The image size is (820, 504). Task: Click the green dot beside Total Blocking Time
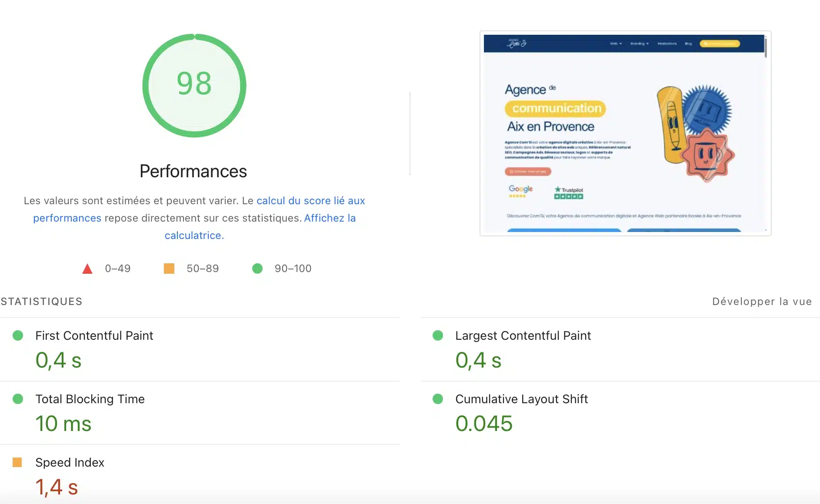(18, 398)
